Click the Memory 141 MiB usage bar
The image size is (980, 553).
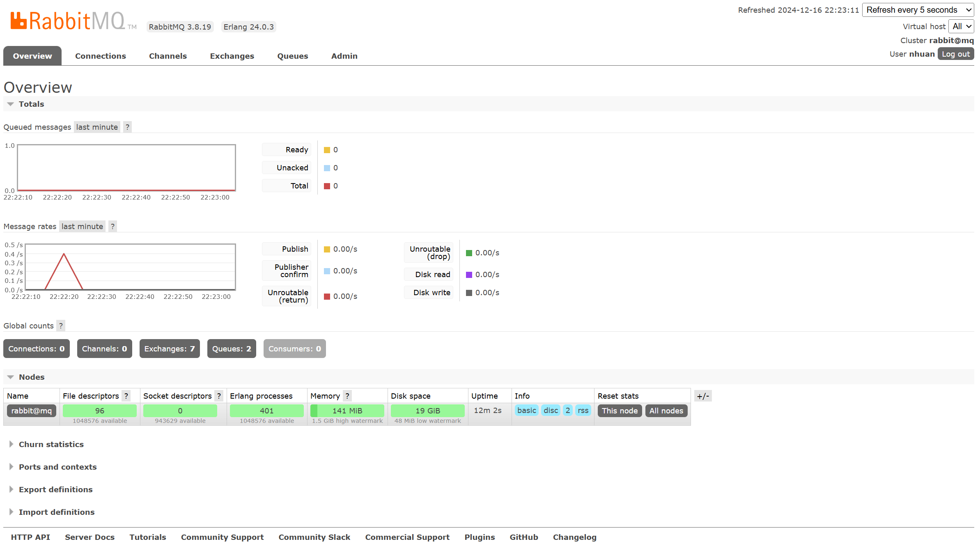pyautogui.click(x=347, y=411)
